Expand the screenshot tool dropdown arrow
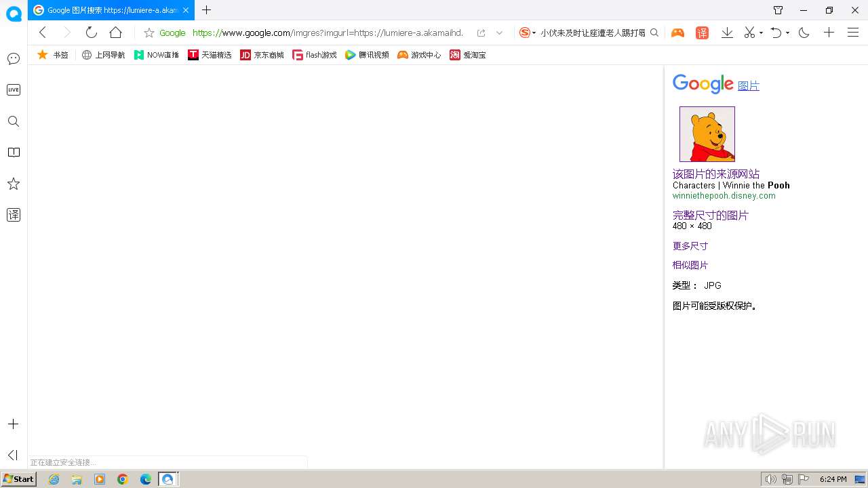The height and width of the screenshot is (488, 868). (x=761, y=33)
